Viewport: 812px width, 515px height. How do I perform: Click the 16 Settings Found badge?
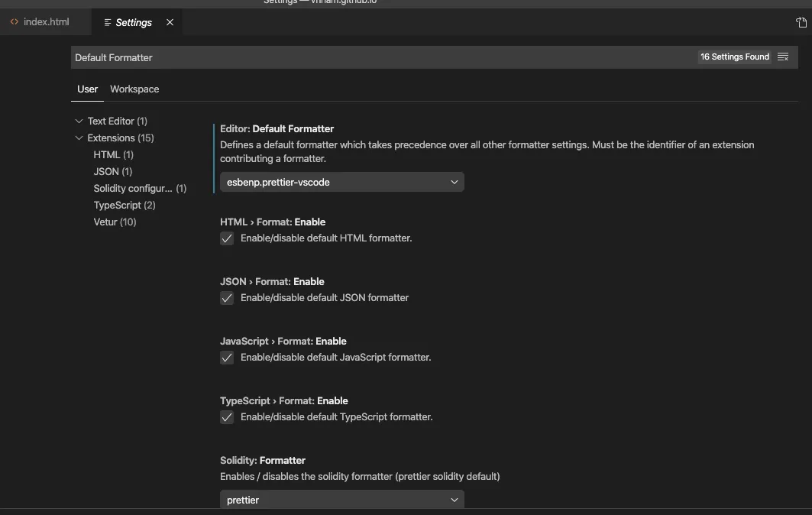tap(734, 57)
